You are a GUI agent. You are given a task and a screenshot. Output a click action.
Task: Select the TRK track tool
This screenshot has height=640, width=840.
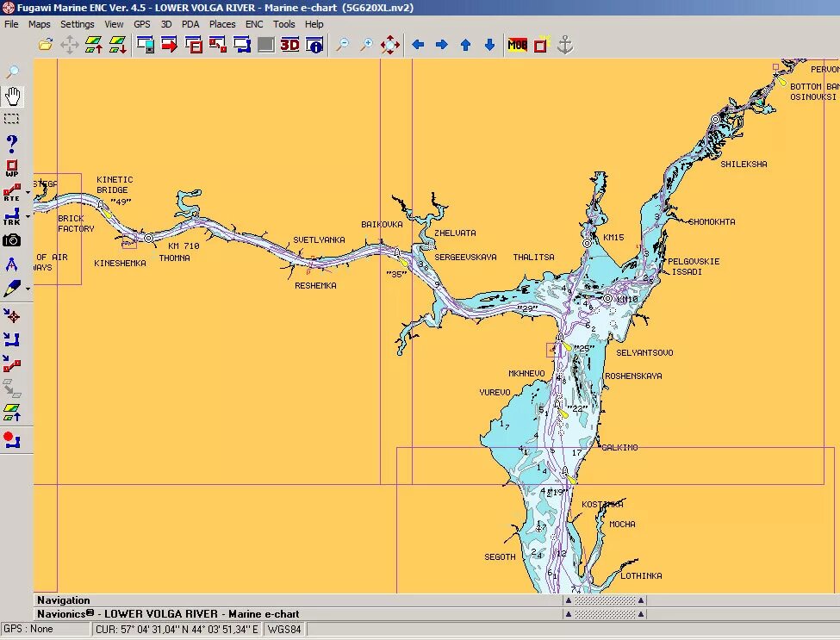coord(12,216)
